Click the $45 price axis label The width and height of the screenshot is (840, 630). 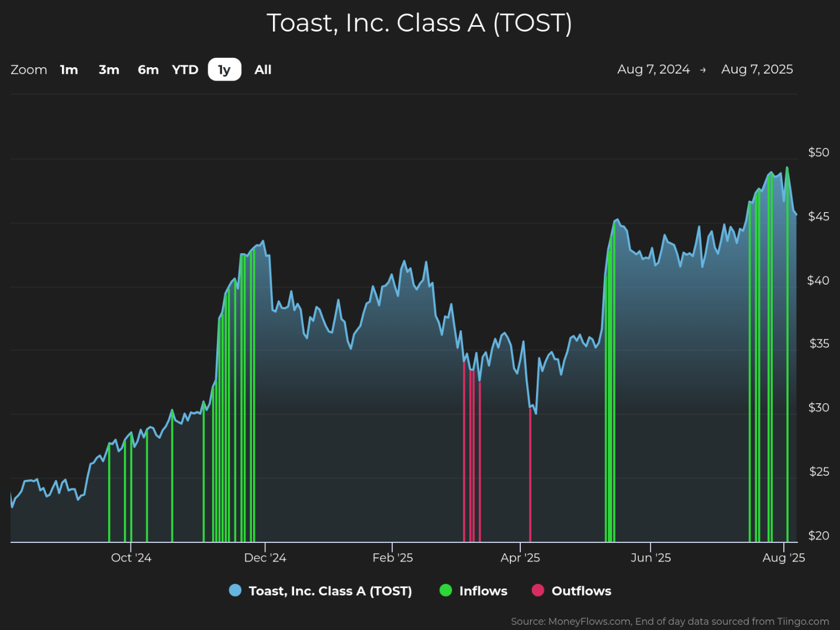[818, 217]
